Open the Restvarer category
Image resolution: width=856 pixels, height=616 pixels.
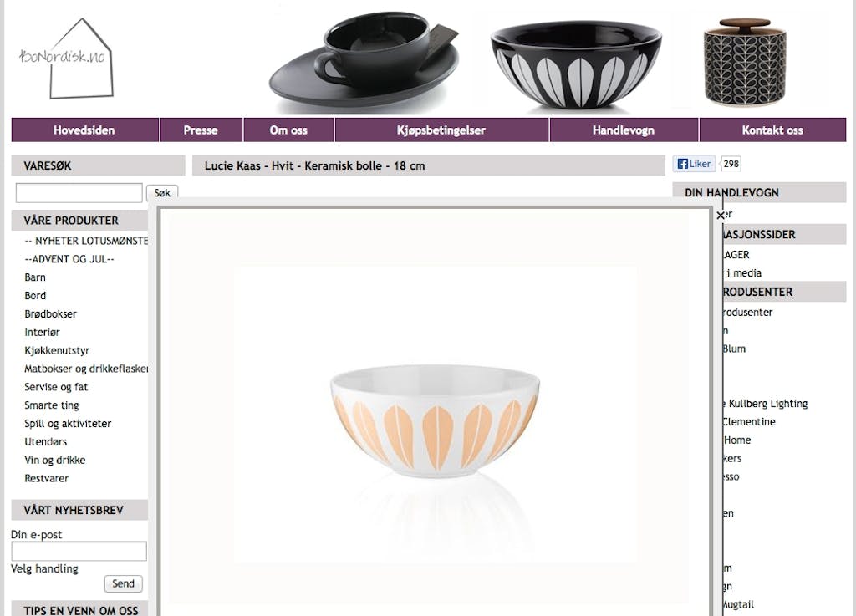coord(47,478)
